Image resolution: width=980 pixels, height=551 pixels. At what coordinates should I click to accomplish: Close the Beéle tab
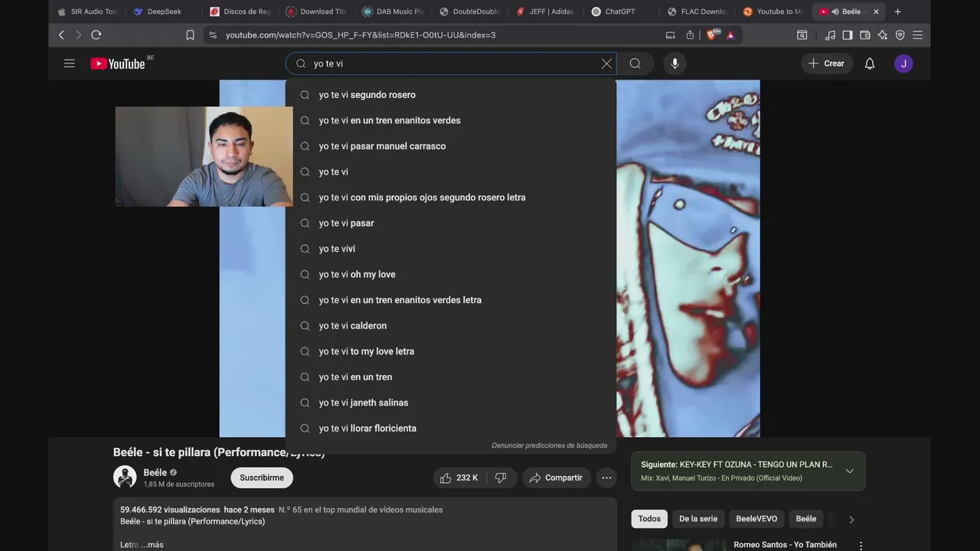click(x=876, y=11)
